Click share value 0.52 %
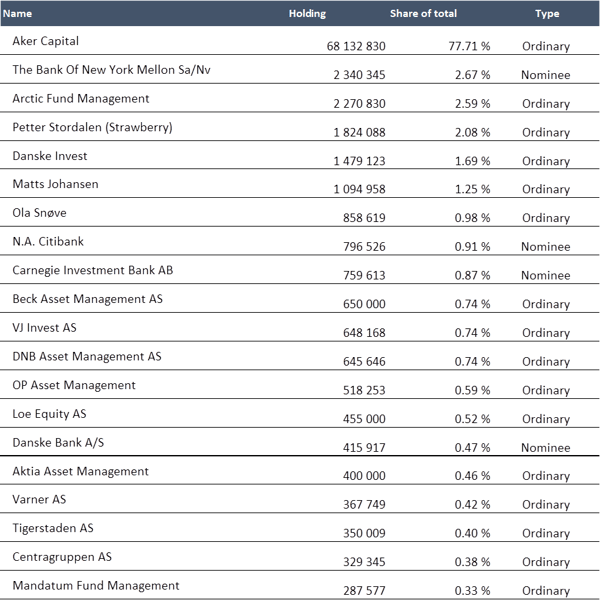Viewport: 600px width, 600px height. [473, 419]
